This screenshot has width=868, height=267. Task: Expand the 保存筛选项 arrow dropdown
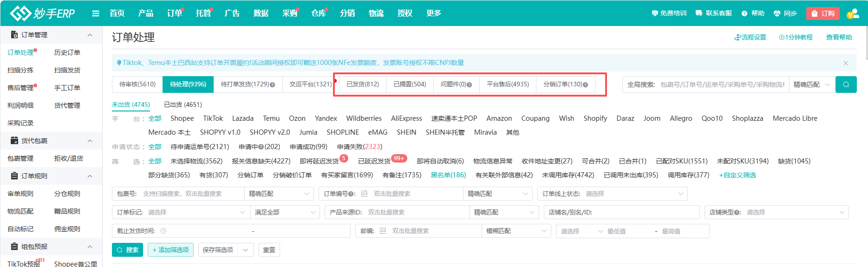245,250
